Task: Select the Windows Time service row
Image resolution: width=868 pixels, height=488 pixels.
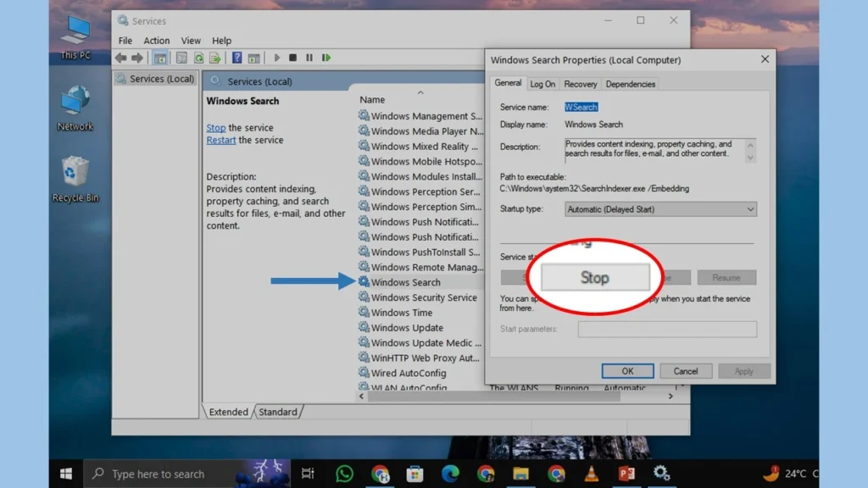Action: click(420, 313)
